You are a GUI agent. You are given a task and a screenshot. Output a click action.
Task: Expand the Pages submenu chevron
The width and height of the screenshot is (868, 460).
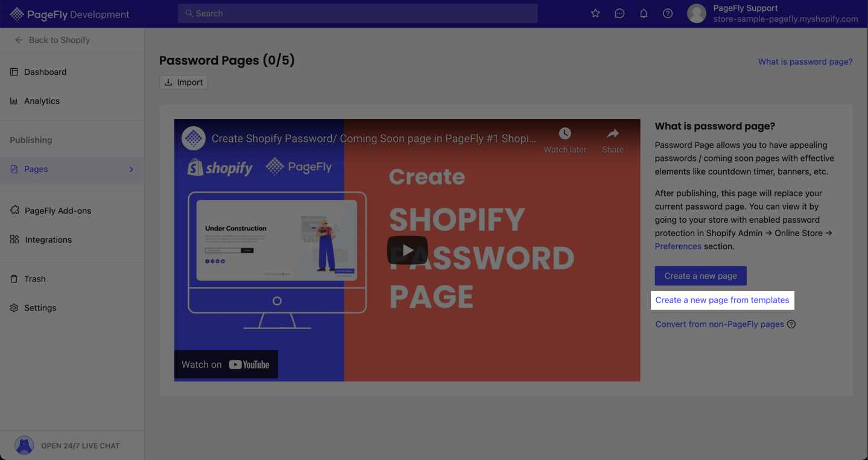(131, 169)
